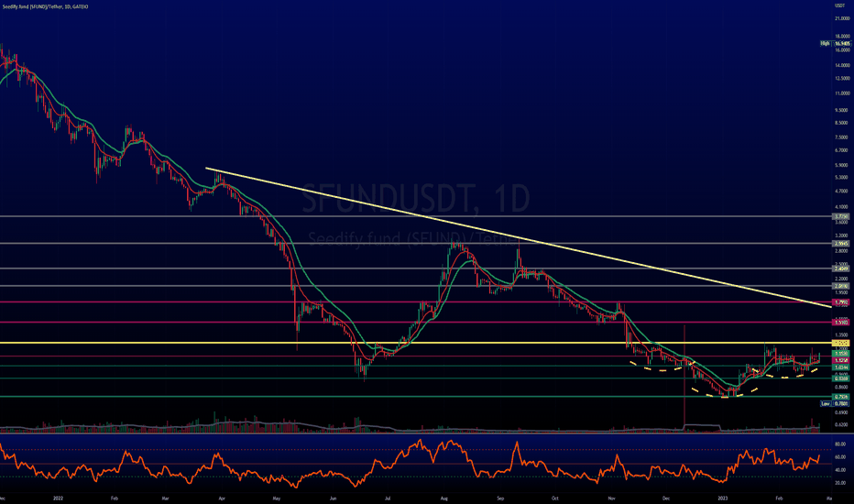The height and width of the screenshot is (504, 854).
Task: Click the 40.00 RSI axis value
Action: (x=840, y=470)
